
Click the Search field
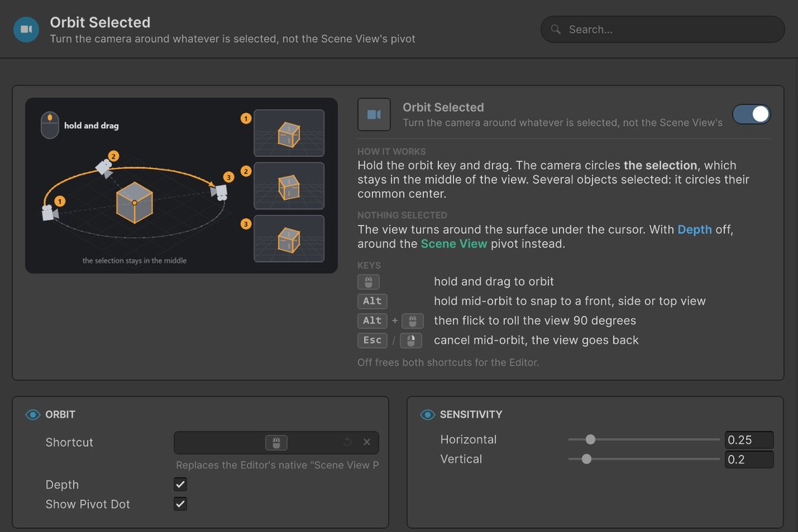662,29
